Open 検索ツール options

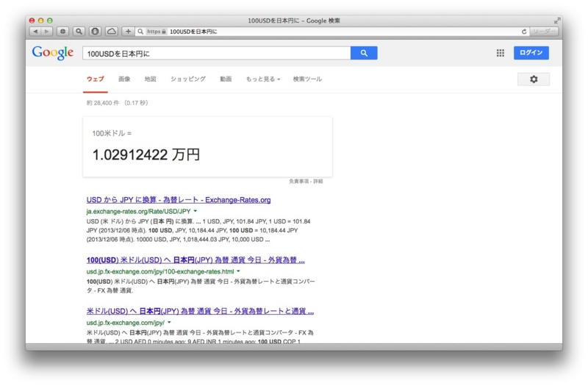[307, 79]
